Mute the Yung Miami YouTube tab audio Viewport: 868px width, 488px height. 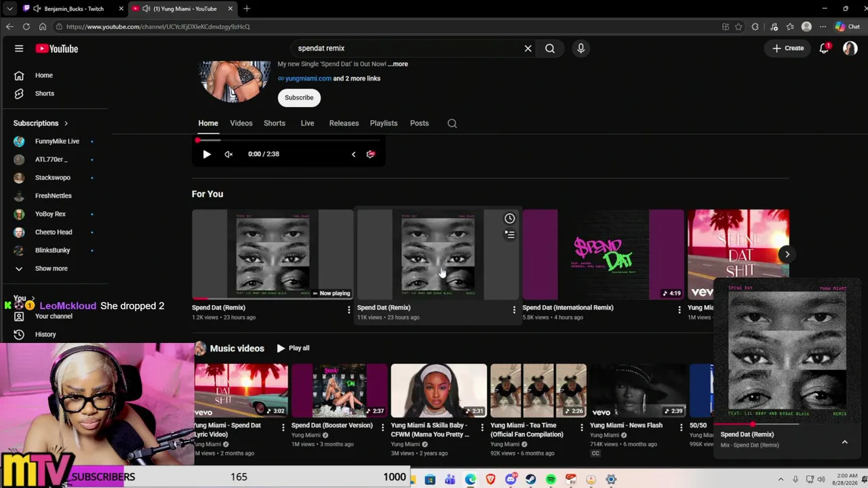[146, 9]
